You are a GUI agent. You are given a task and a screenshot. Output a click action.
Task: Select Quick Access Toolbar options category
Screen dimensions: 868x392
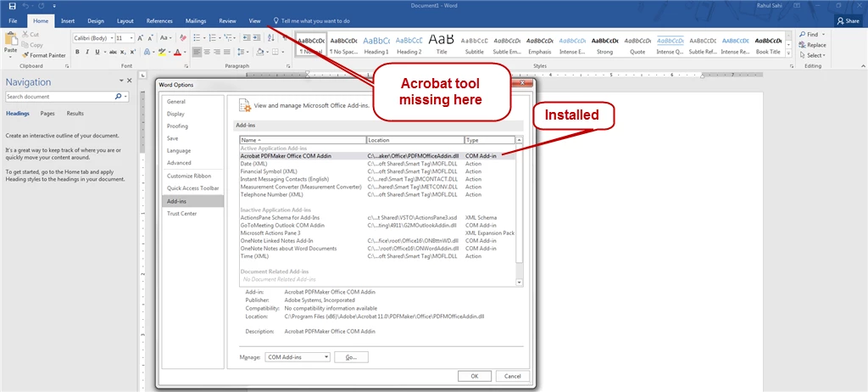[x=192, y=188]
